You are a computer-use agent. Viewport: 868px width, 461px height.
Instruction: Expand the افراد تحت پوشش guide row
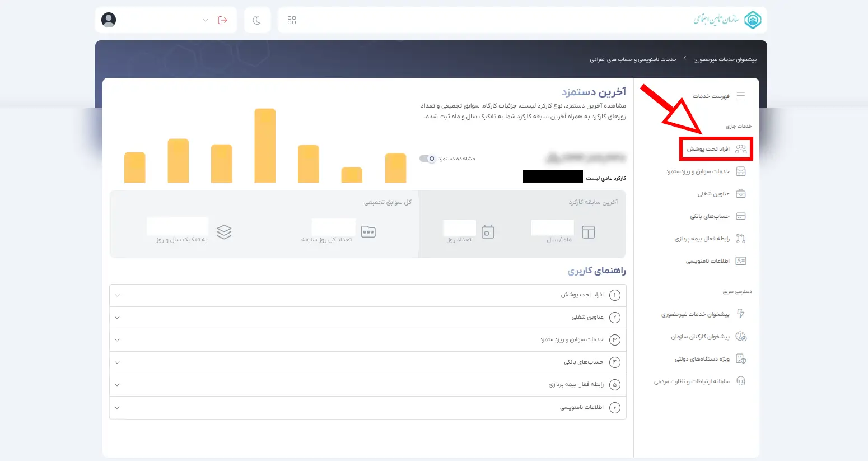tap(368, 295)
